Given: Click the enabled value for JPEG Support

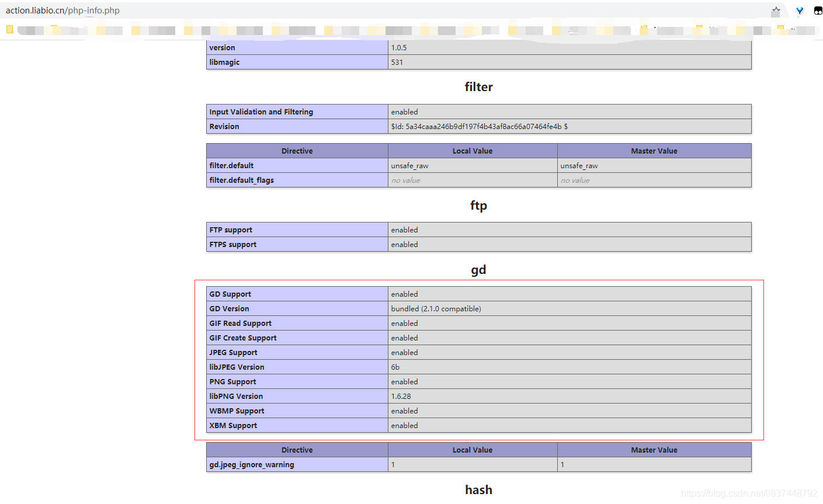Looking at the screenshot, I should [x=404, y=353].
